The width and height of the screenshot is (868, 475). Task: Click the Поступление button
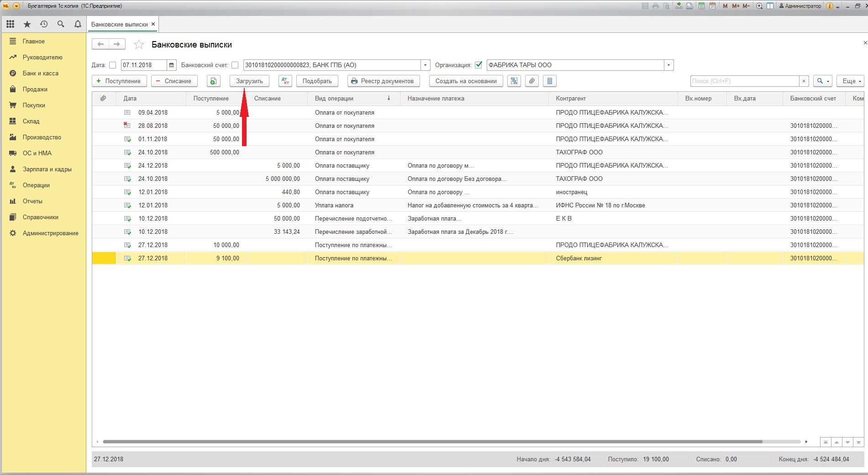(119, 81)
